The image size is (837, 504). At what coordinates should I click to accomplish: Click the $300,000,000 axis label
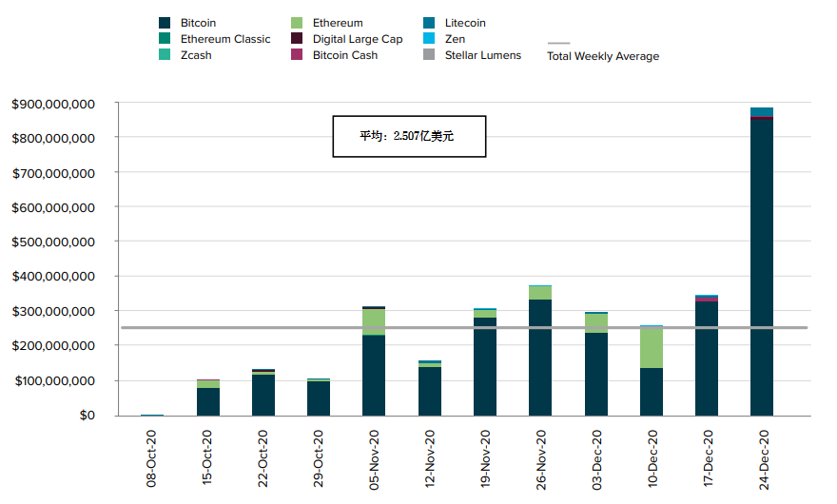tap(53, 311)
